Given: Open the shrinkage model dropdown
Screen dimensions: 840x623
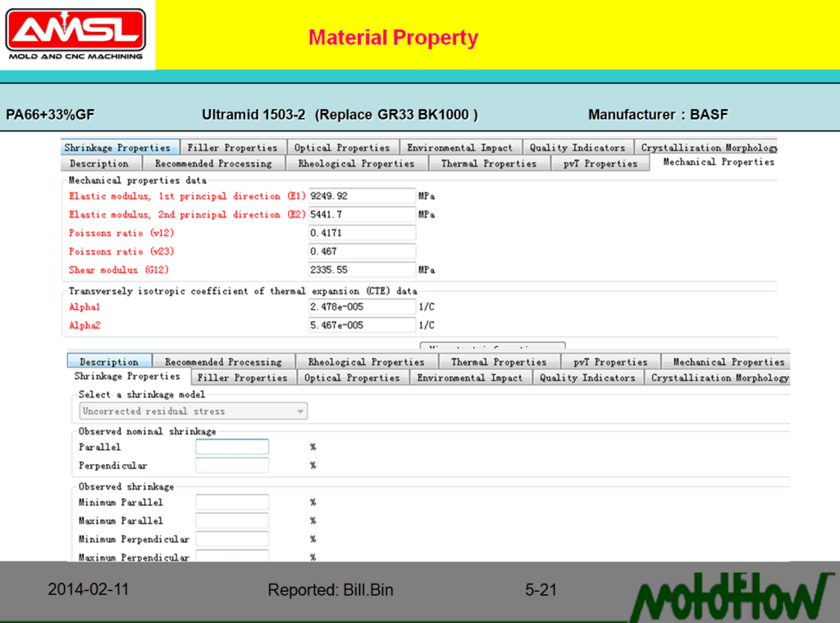Looking at the screenshot, I should (194, 411).
